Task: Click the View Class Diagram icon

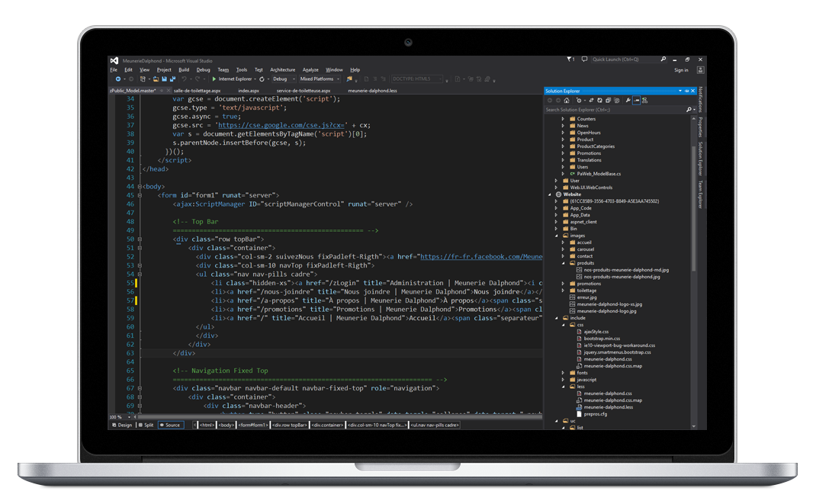Action: pyautogui.click(x=644, y=101)
